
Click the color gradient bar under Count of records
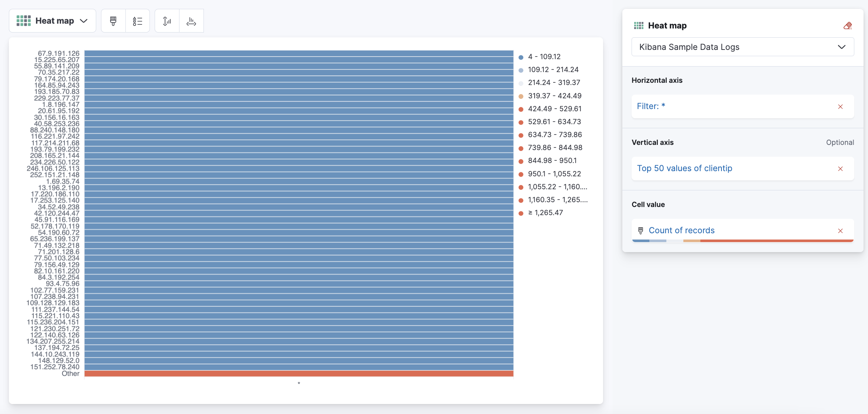742,241
